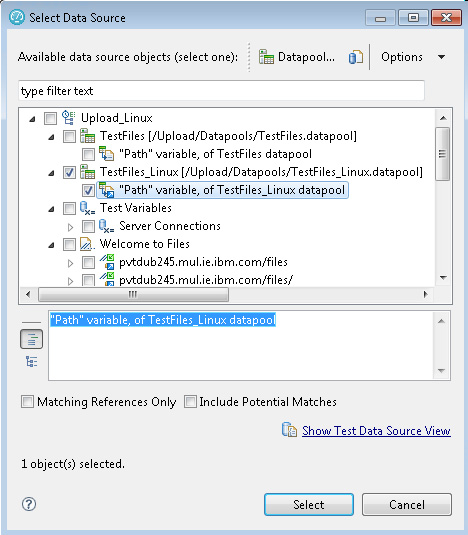Select the TestFiles_Linux datapool row text
Image resolution: width=468 pixels, height=535 pixels.
click(261, 172)
